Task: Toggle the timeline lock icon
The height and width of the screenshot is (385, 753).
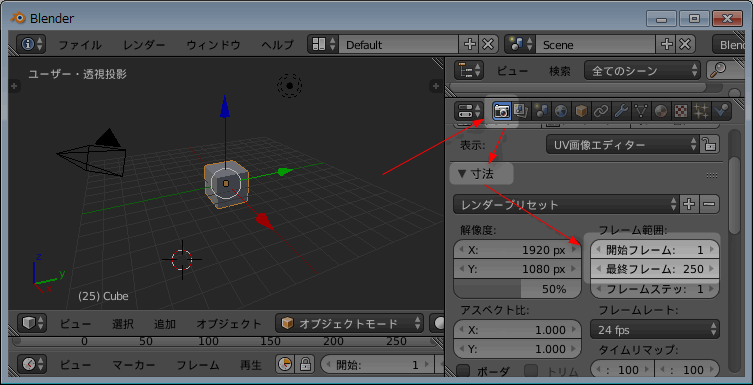Action: point(305,364)
